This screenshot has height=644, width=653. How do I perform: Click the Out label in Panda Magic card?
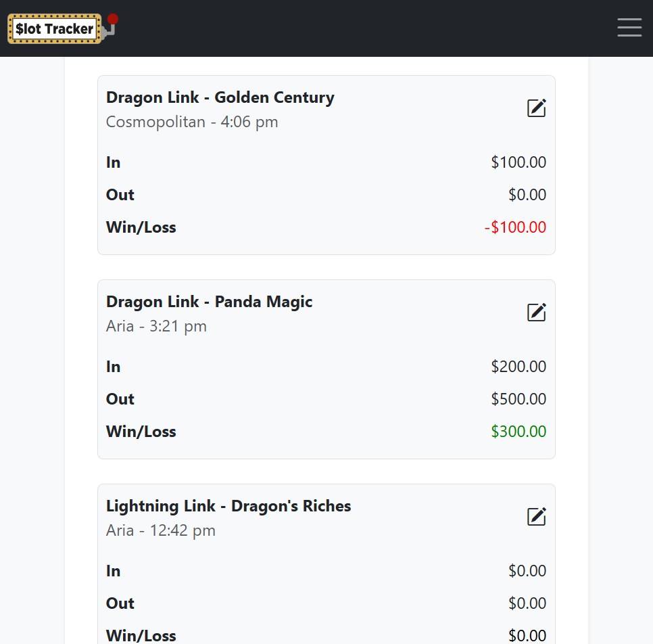[120, 399]
